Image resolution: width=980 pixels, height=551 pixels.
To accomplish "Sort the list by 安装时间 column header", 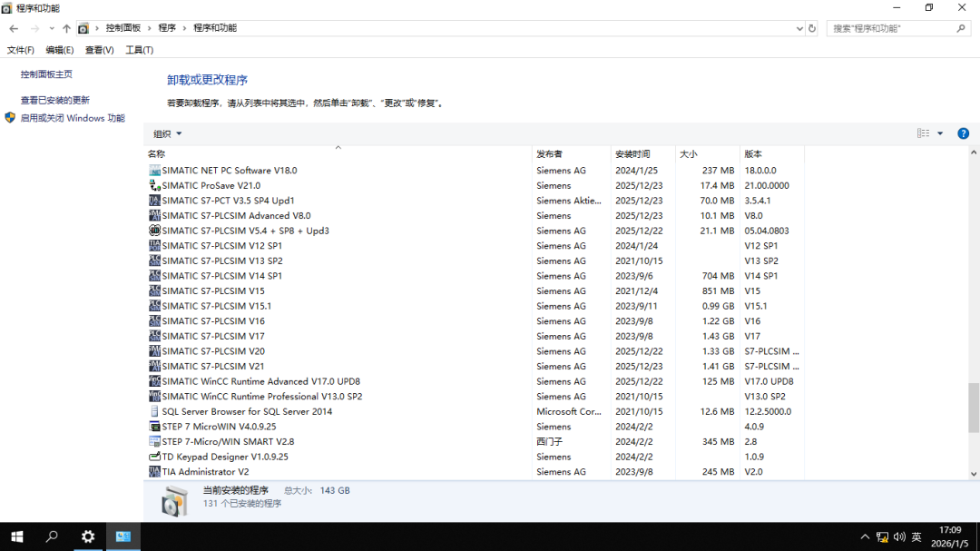I will (x=632, y=153).
